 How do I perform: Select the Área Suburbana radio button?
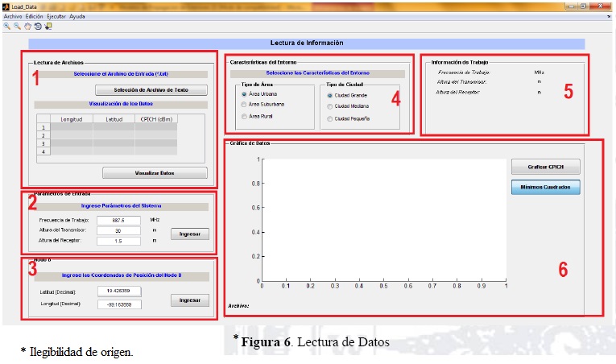coord(244,105)
